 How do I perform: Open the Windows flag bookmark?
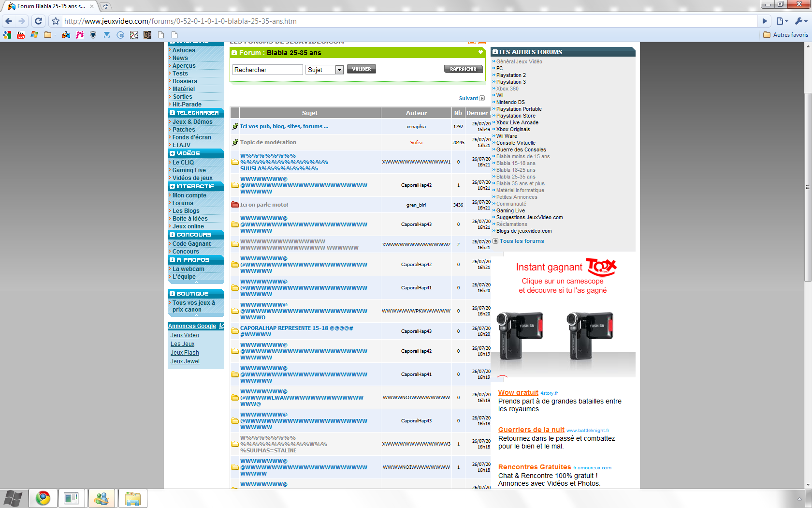tap(34, 35)
